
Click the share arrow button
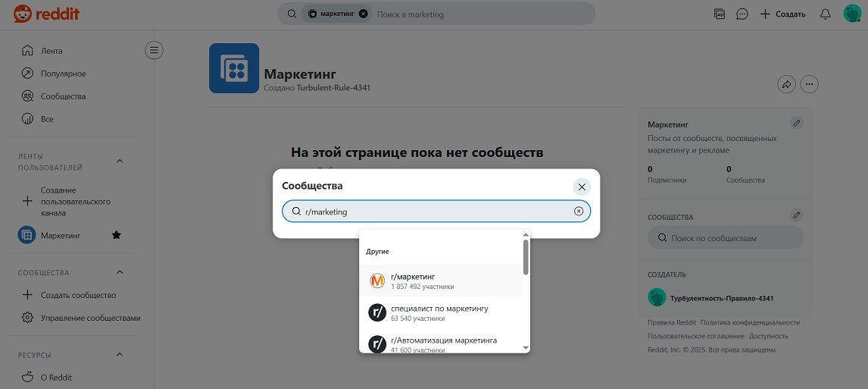787,84
